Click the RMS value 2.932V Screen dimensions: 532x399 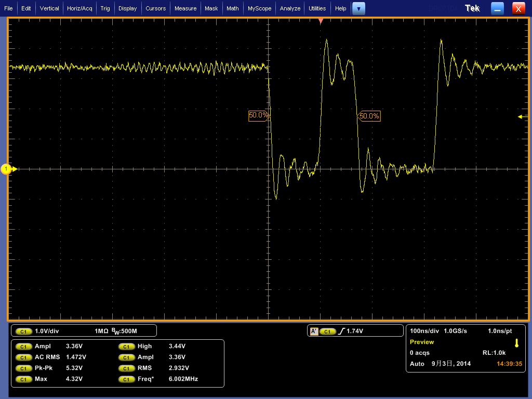pos(179,368)
